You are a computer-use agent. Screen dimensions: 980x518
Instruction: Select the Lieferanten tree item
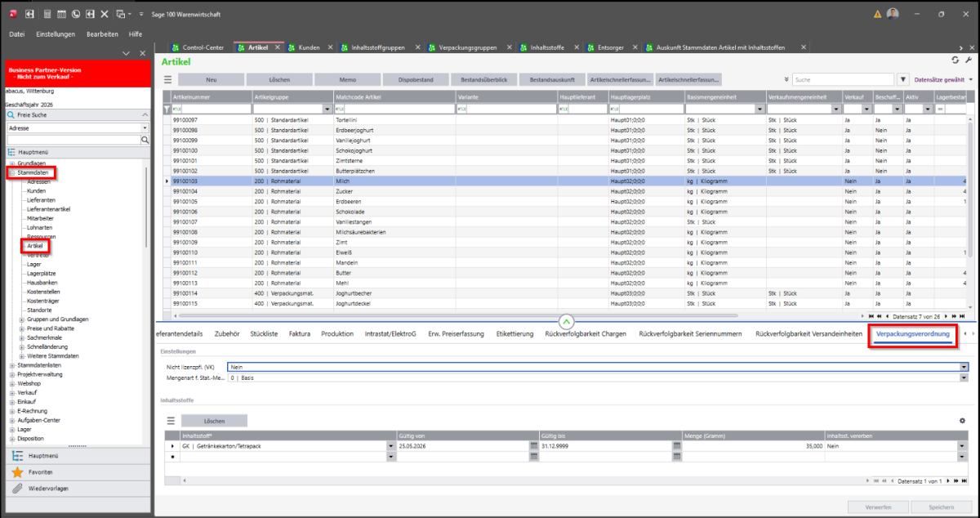pos(42,200)
